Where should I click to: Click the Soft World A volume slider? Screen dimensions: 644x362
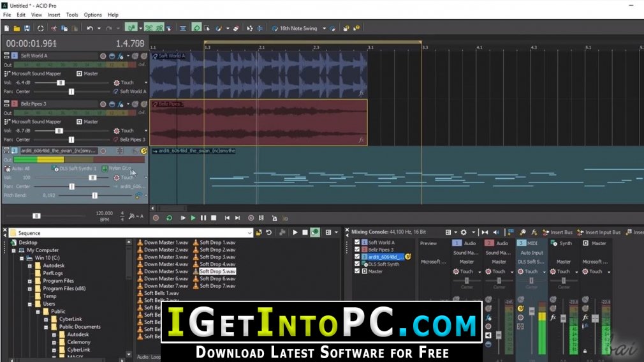point(61,83)
